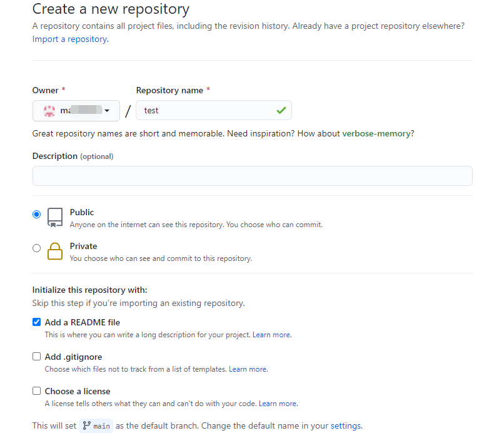Click the Repository name input field
This screenshot has width=504, height=433.
206,110
